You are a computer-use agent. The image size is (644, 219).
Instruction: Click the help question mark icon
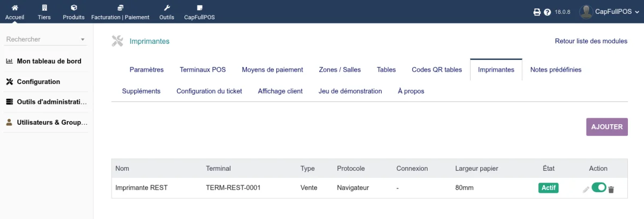[x=547, y=12]
